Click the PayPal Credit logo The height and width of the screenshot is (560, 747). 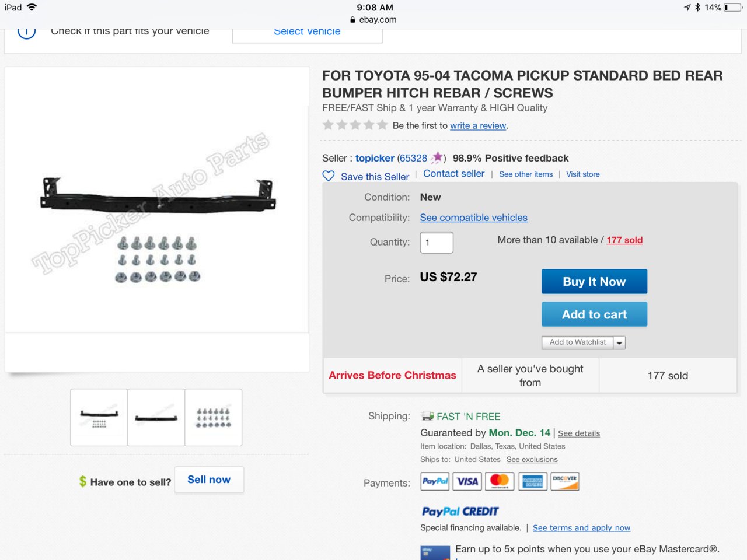tap(460, 512)
